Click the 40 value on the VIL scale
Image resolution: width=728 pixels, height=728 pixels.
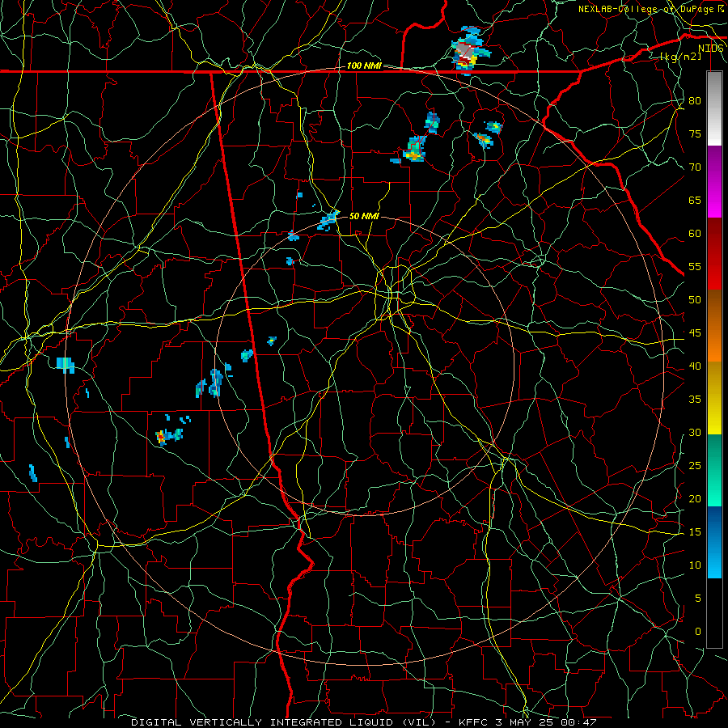[695, 366]
